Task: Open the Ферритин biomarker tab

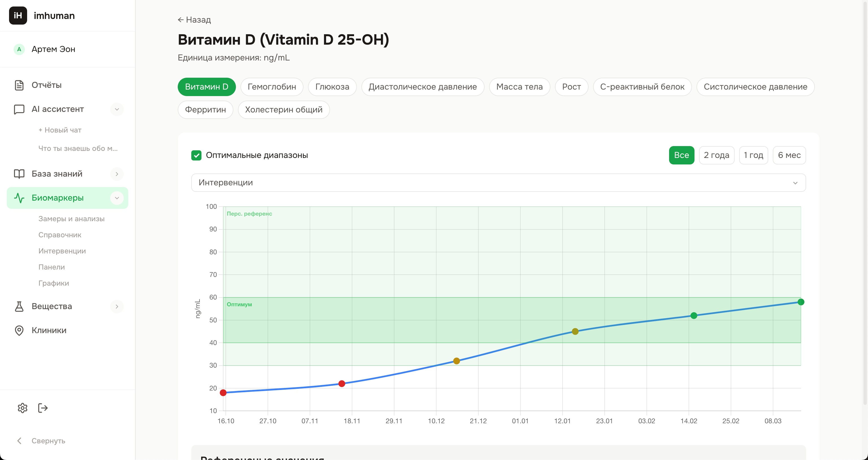Action: pyautogui.click(x=205, y=110)
